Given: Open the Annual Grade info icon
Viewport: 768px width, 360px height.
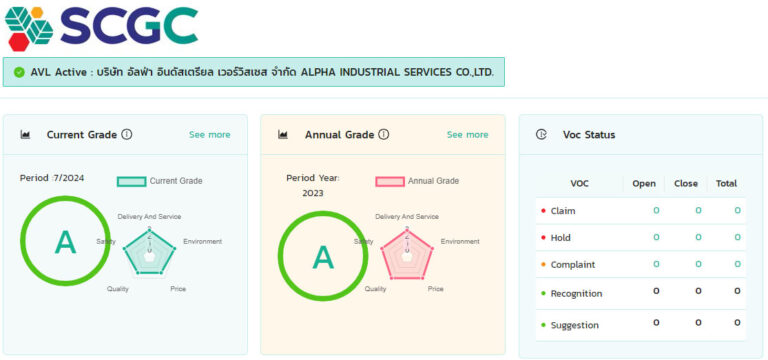Looking at the screenshot, I should tap(384, 134).
